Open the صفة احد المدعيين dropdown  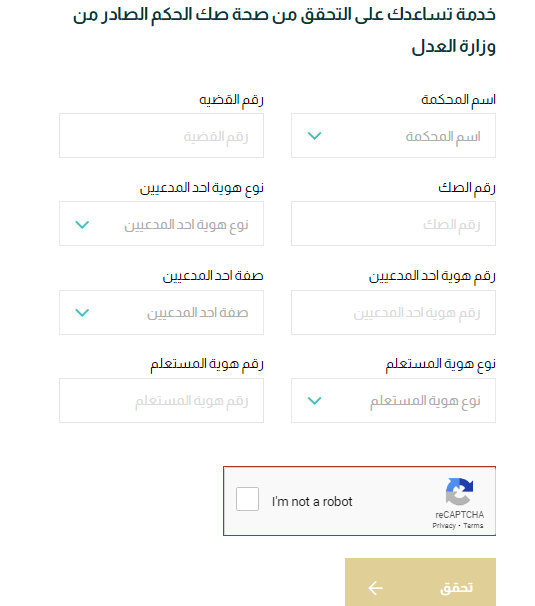161,312
